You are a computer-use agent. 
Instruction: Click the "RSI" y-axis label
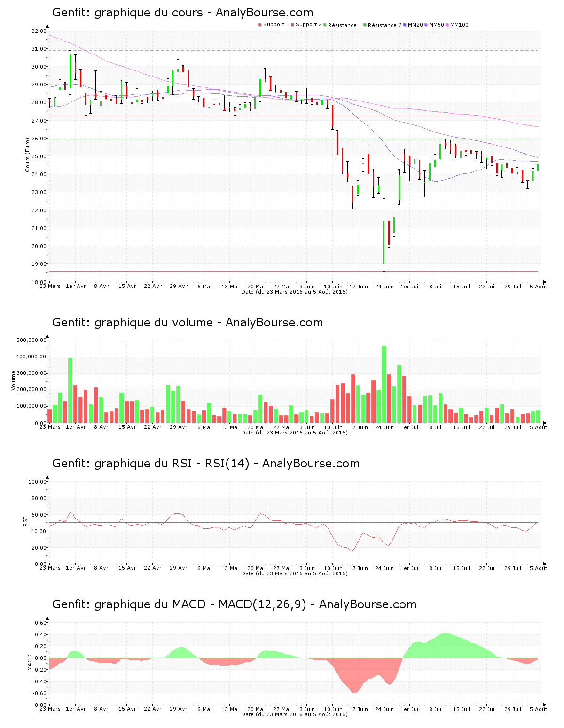pos(26,521)
